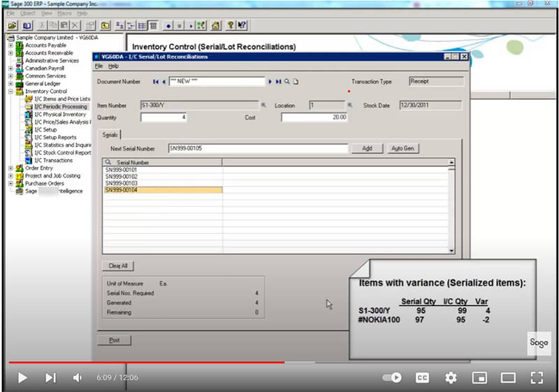Click the record macro blue dot icon
Viewport: 559px width, 392px height.
pos(168,26)
